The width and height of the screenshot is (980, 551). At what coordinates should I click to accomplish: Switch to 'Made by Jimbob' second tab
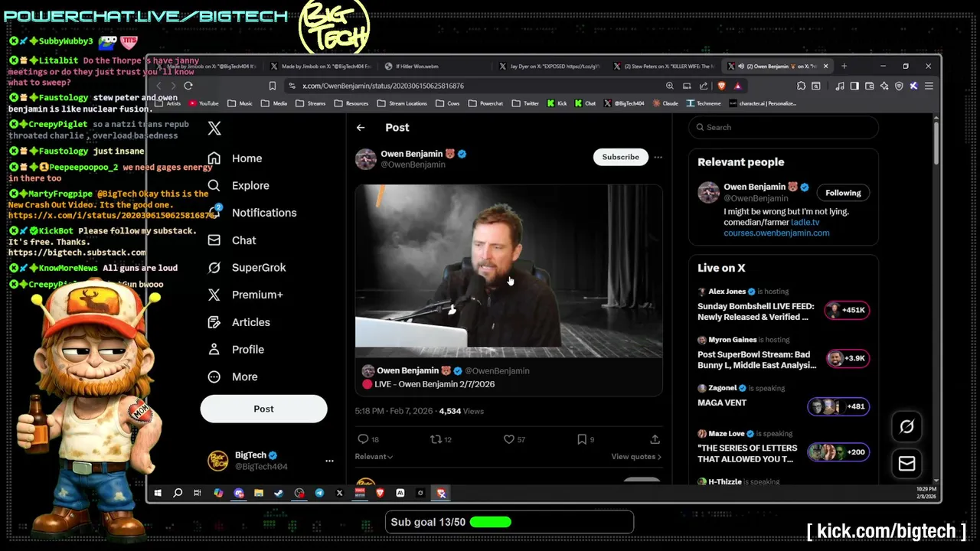pos(319,67)
